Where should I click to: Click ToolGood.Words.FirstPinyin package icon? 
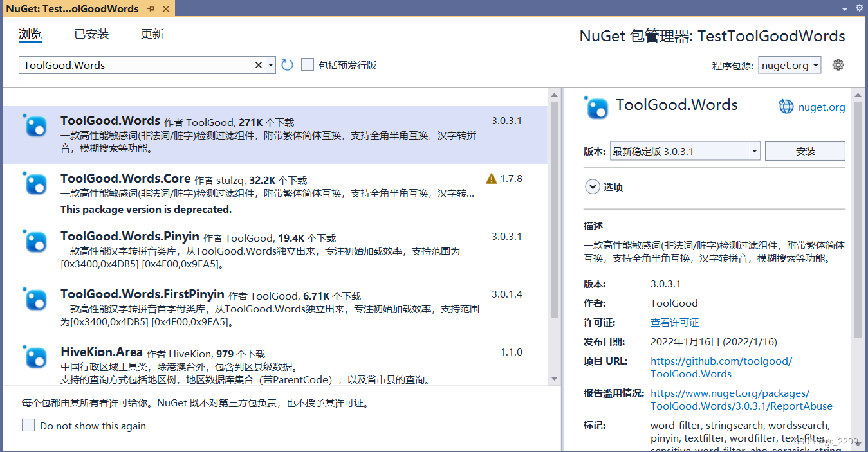coord(35,299)
